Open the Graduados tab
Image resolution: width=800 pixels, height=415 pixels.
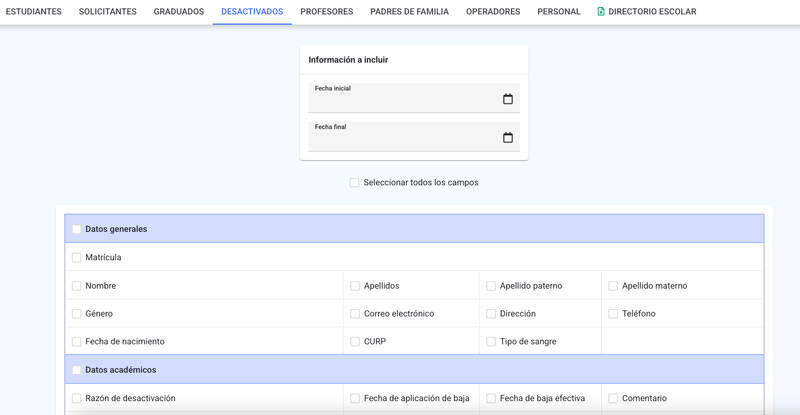tap(179, 11)
